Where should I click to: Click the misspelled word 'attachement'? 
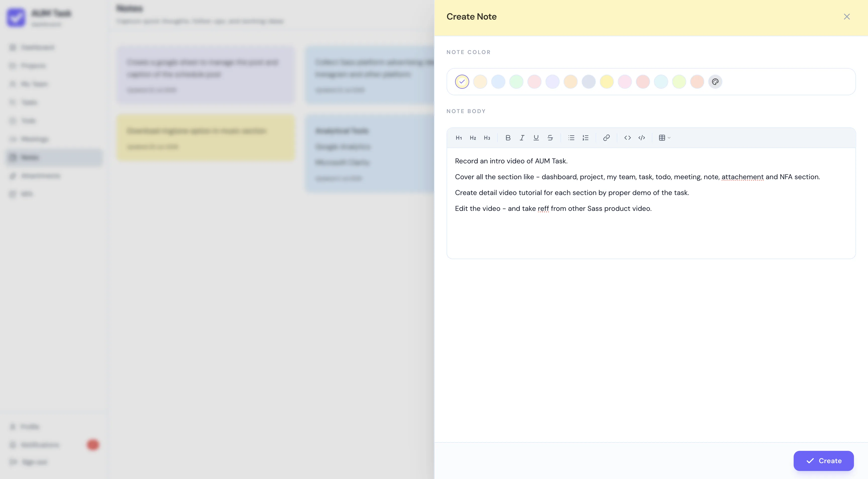tap(742, 177)
